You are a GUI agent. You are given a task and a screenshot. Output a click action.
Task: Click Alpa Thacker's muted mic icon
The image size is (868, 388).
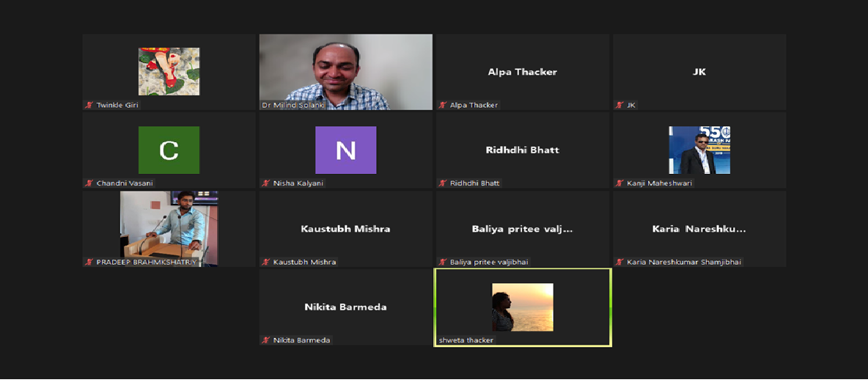pyautogui.click(x=443, y=105)
